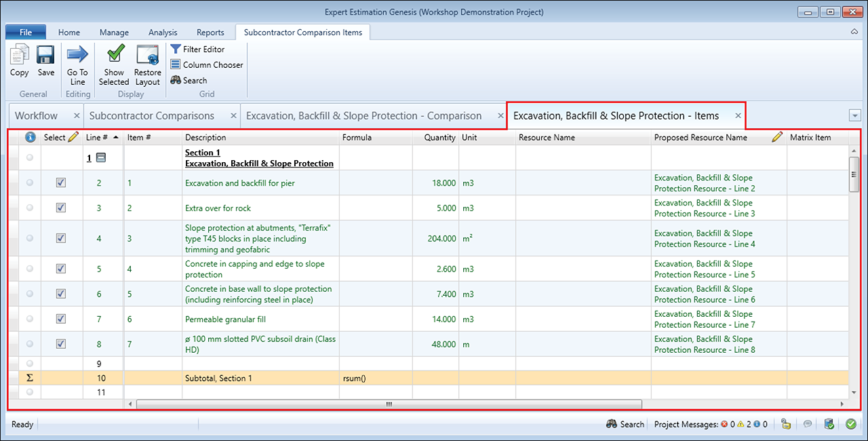Click the Save floppy disk icon

pos(46,55)
